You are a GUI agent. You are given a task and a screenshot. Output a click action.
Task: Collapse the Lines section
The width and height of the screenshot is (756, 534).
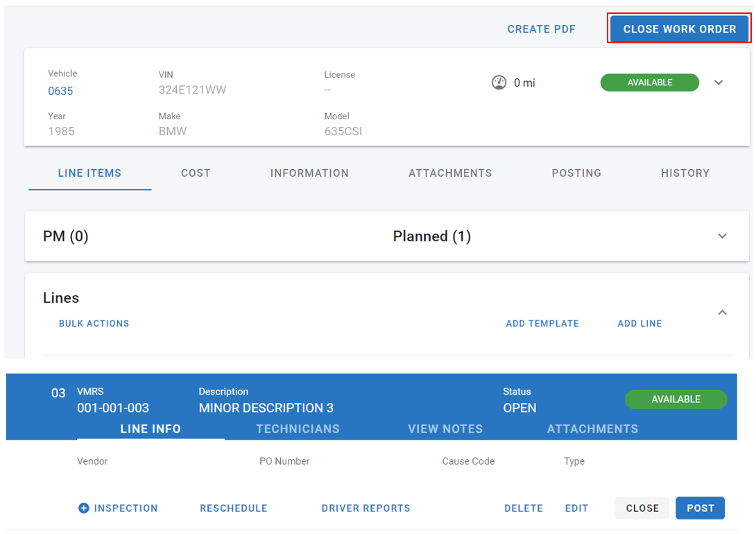click(x=722, y=313)
